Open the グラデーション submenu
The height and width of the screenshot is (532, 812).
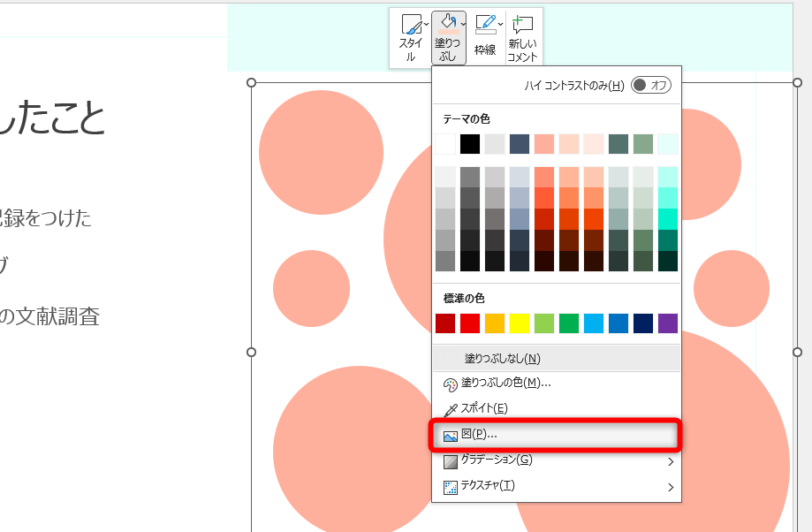point(670,460)
